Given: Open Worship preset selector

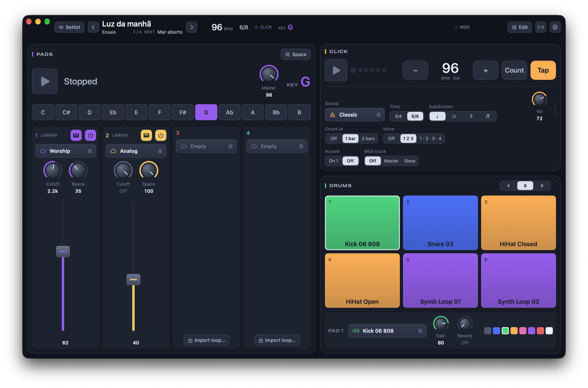Looking at the screenshot, I should 66,151.
